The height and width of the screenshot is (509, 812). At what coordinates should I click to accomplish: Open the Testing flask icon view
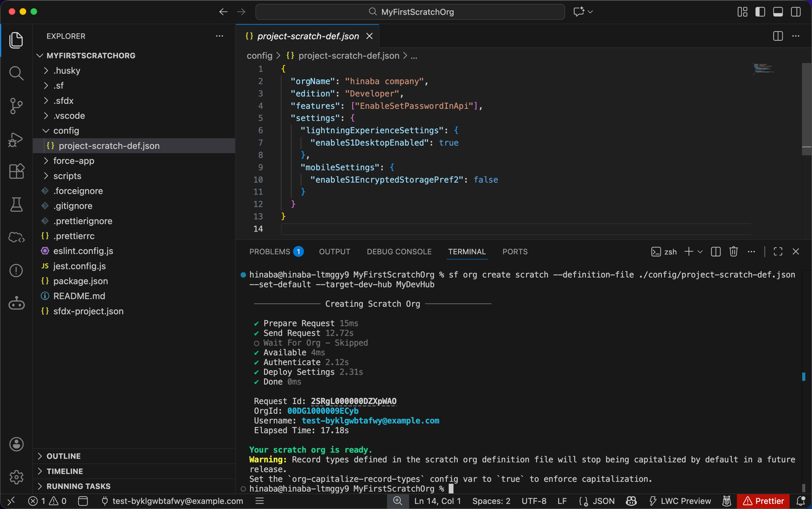coord(16,205)
